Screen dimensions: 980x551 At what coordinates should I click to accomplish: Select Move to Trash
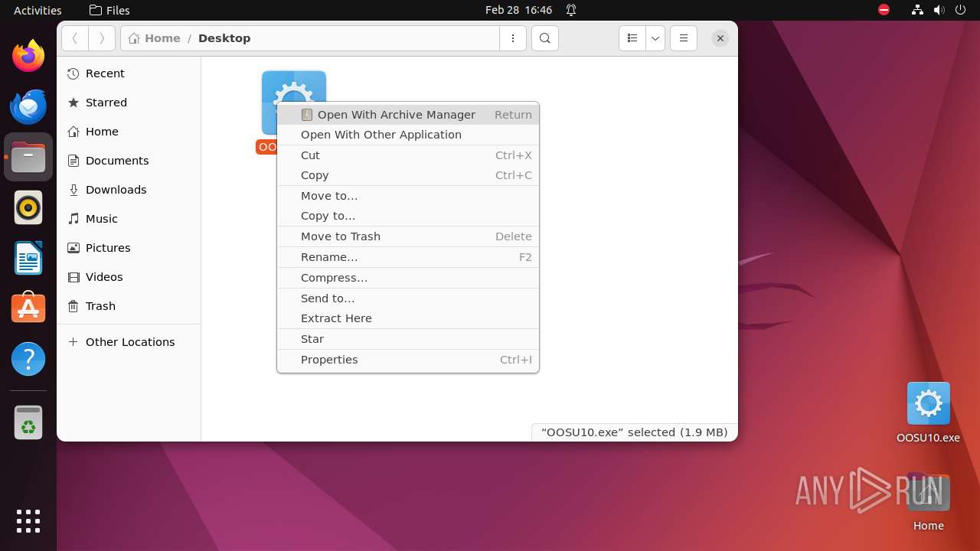pyautogui.click(x=408, y=236)
